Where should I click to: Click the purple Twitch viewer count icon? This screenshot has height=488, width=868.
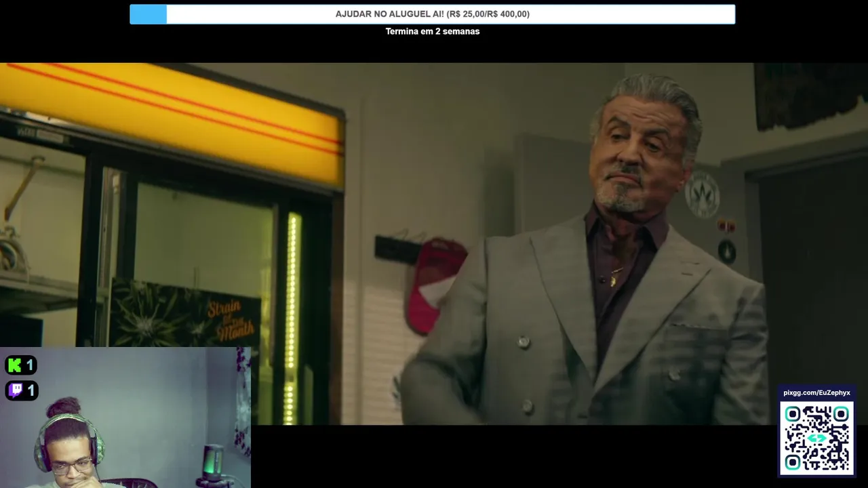tap(14, 390)
